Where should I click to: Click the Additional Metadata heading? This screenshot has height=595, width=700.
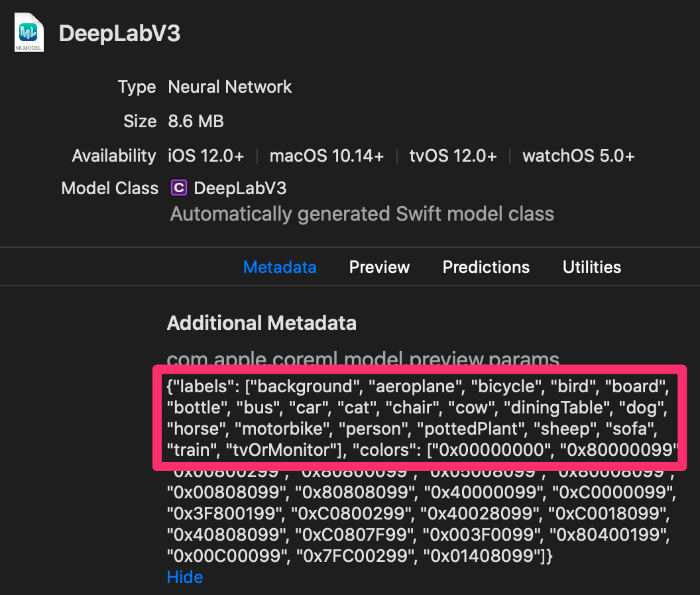(261, 323)
